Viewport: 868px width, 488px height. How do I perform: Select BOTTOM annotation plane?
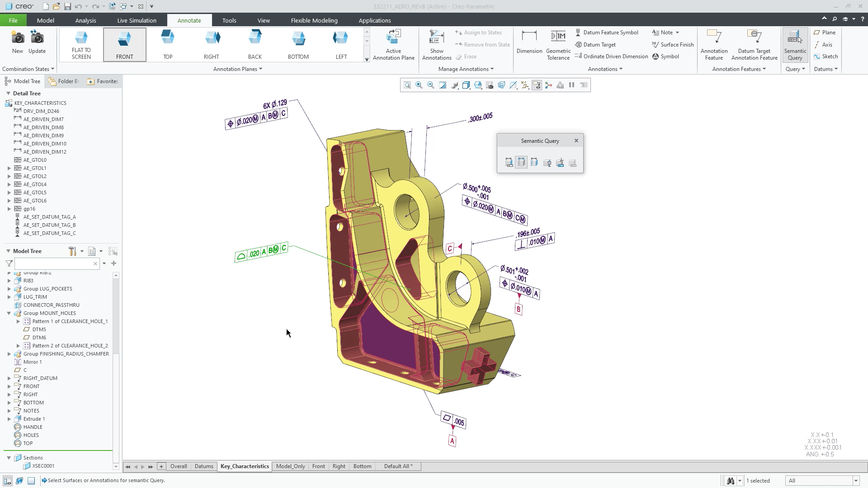(x=298, y=45)
